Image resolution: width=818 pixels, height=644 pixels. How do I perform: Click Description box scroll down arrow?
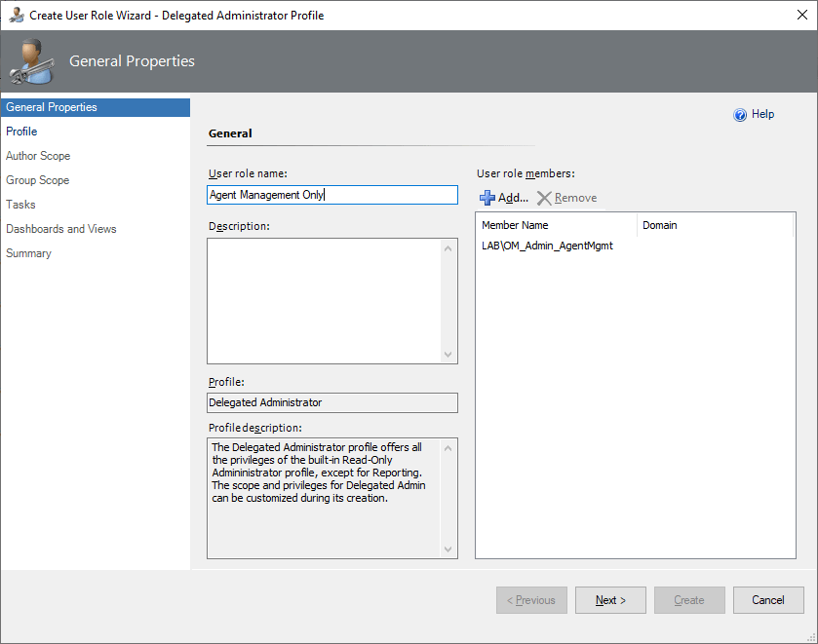pyautogui.click(x=448, y=355)
